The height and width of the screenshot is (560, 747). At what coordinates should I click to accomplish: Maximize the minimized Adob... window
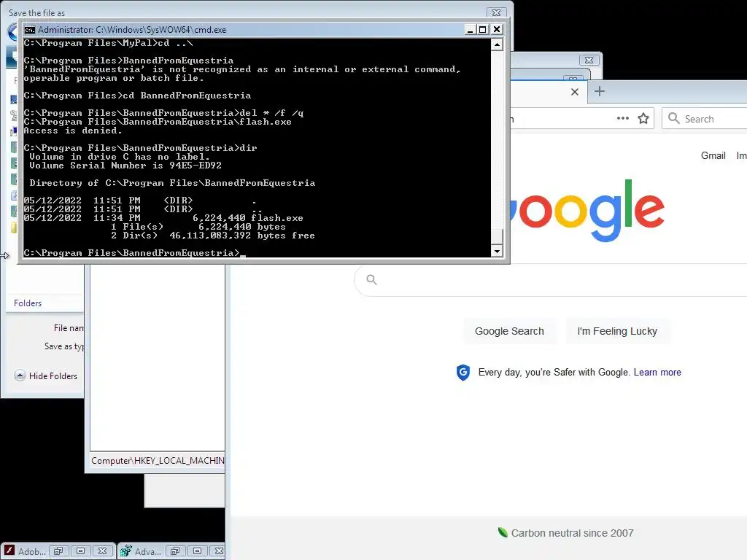tap(80, 551)
